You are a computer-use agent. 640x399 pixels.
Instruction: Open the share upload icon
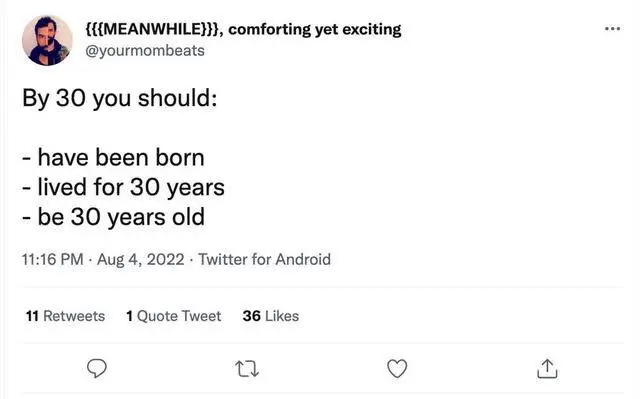click(547, 368)
